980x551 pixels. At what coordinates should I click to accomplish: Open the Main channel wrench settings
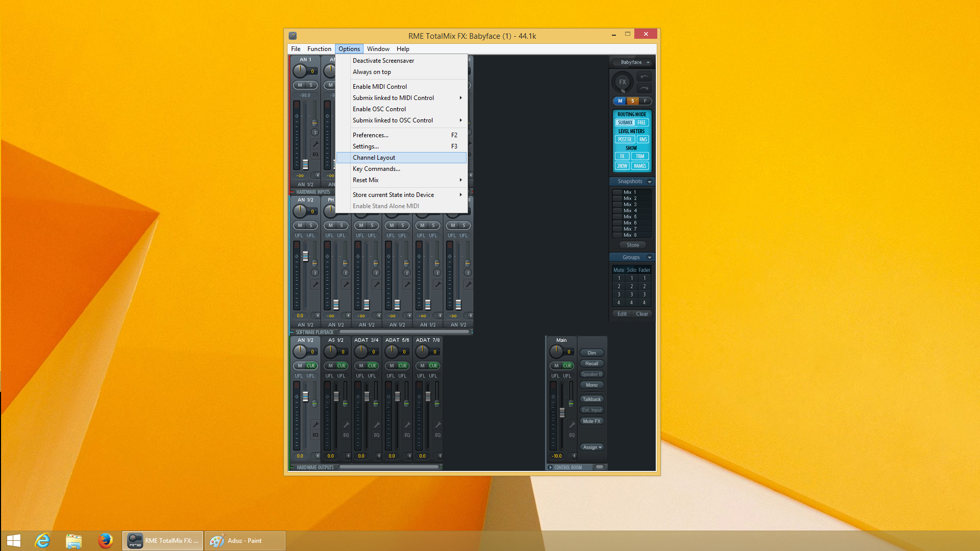(x=572, y=424)
